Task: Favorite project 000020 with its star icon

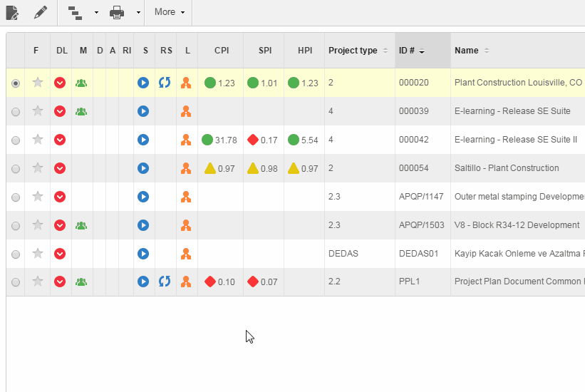Action: [x=38, y=83]
